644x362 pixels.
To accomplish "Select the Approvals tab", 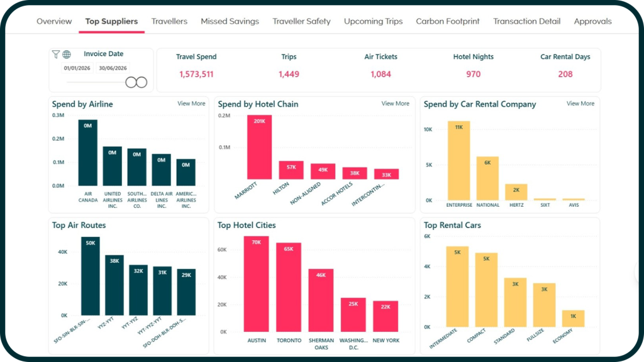I will (592, 21).
